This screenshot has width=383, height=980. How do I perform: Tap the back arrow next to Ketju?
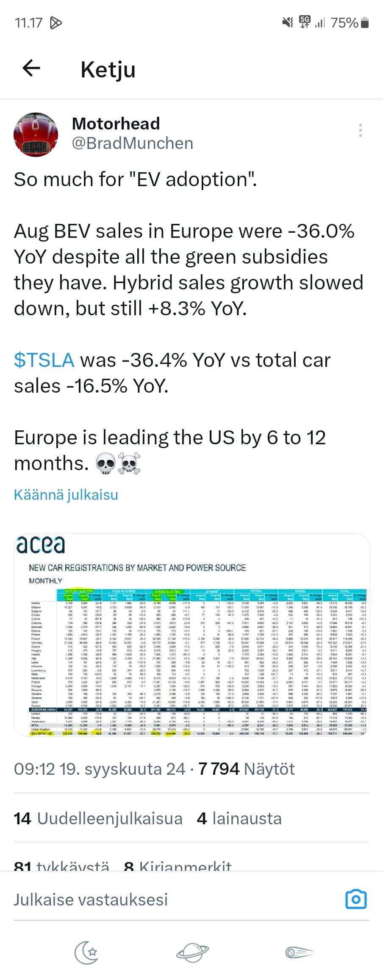[31, 68]
